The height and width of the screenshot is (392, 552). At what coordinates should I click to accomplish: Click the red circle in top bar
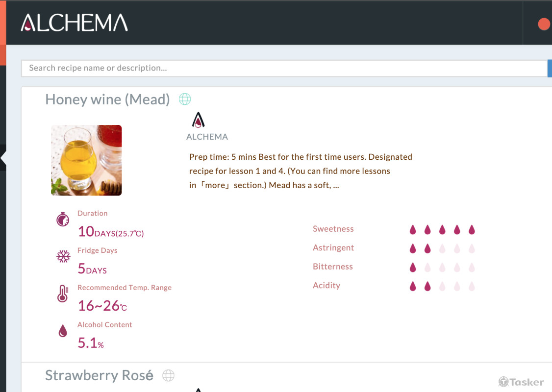pyautogui.click(x=544, y=24)
